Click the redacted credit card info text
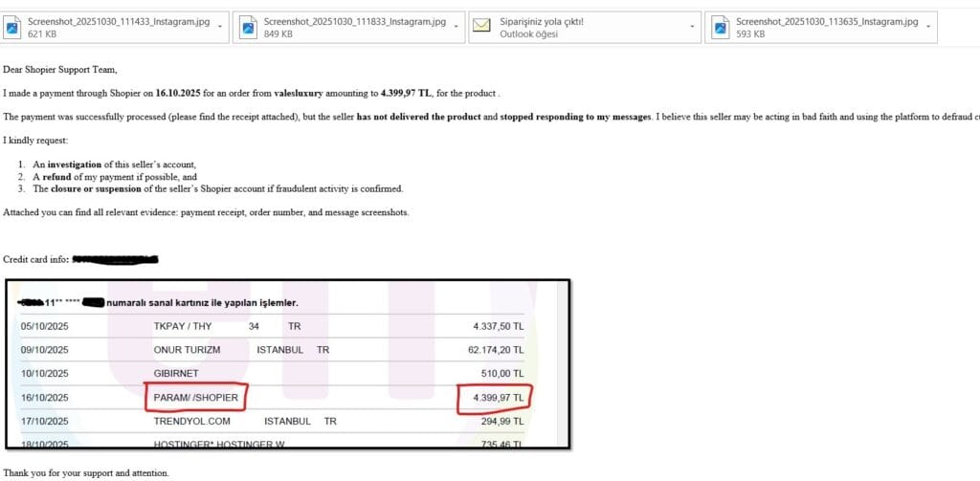 (x=115, y=259)
